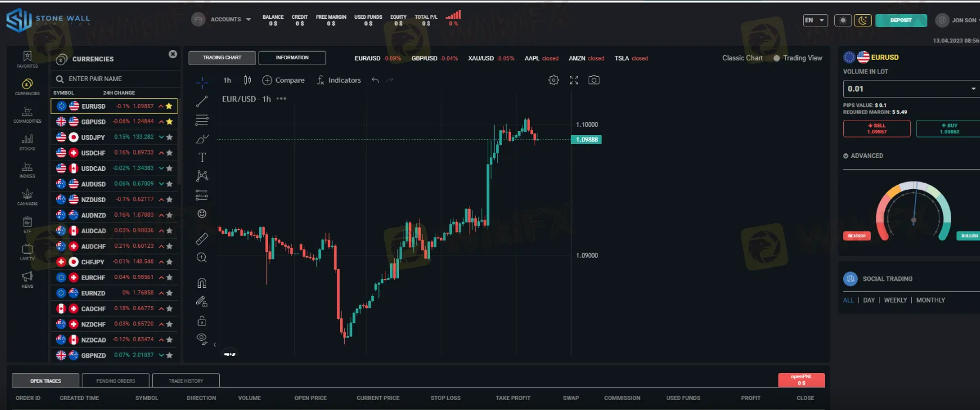Screen dimensions: 980x410
Task: Take a chart snapshot with camera icon
Action: (594, 80)
